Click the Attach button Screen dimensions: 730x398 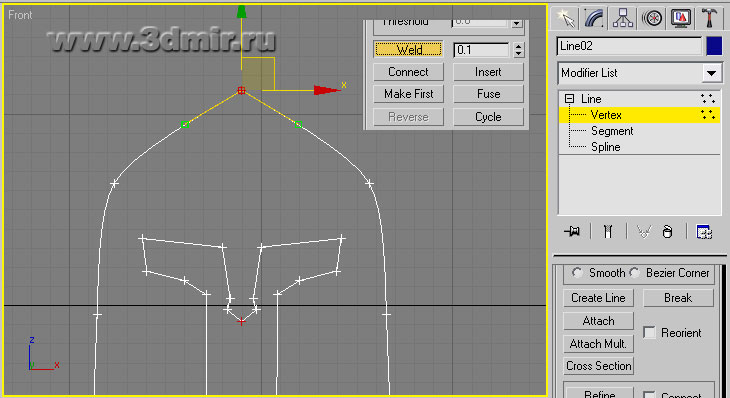[598, 321]
